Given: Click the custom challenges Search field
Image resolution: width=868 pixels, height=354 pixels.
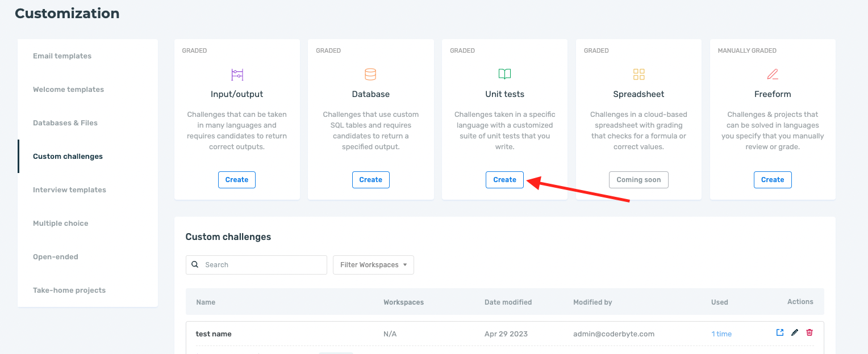Looking at the screenshot, I should pyautogui.click(x=262, y=265).
